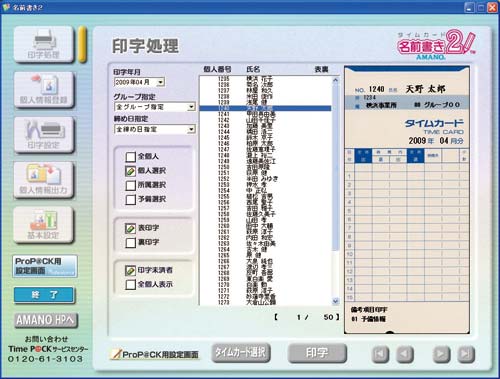This screenshot has width=500, height=379.
Task: Click the ProPACK用設定画面 sidebar button
Action: [x=45, y=266]
